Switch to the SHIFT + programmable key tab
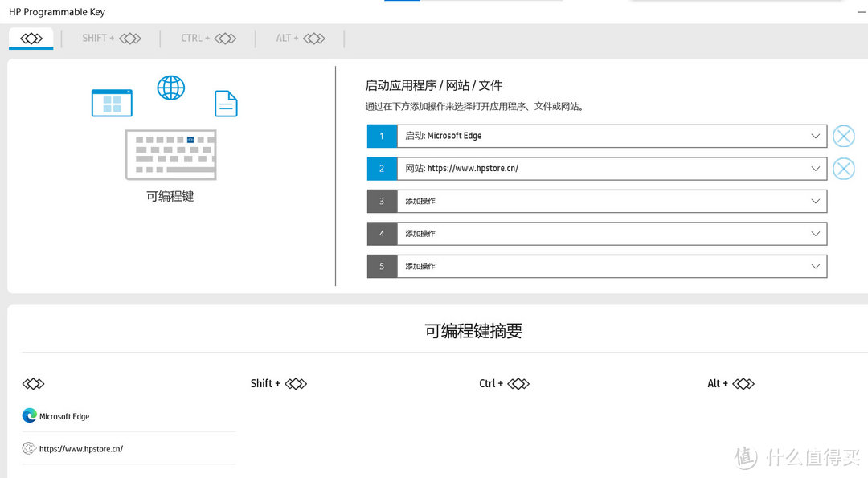The width and height of the screenshot is (868, 478). pyautogui.click(x=111, y=39)
